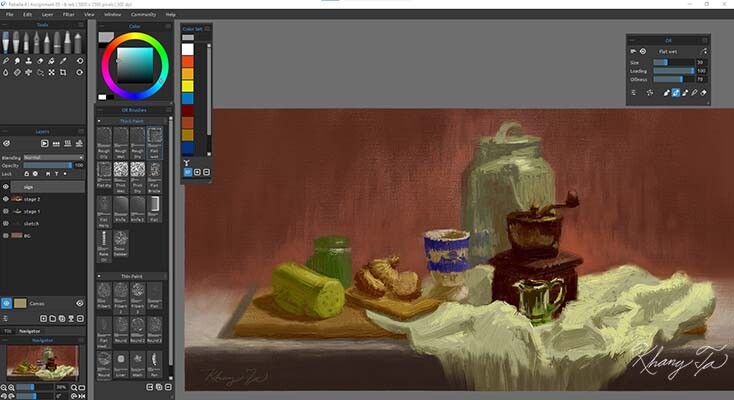This screenshot has height=400, width=734.
Task: Select the Clone stamp tool
Action: point(29,61)
